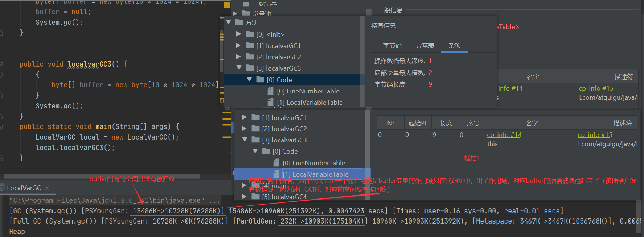The image size is (644, 237).
Task: Click 'buffer = null;' code line
Action: [63, 12]
